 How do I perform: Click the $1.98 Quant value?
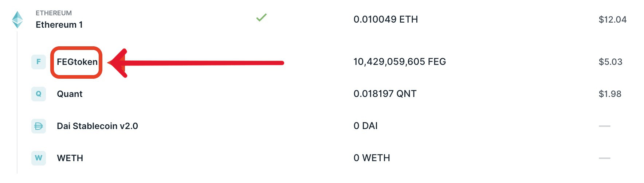(610, 94)
